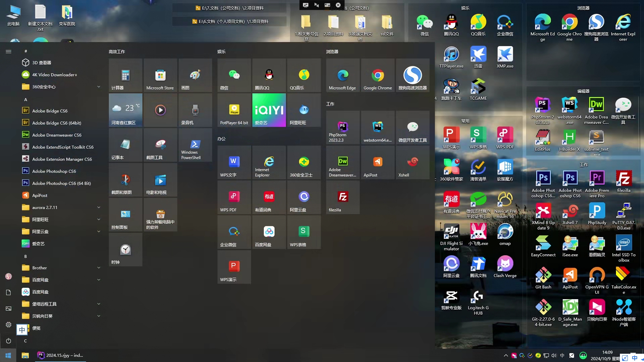Open the power button in Start menu
Screen dimensions: 644x362
coord(9,340)
